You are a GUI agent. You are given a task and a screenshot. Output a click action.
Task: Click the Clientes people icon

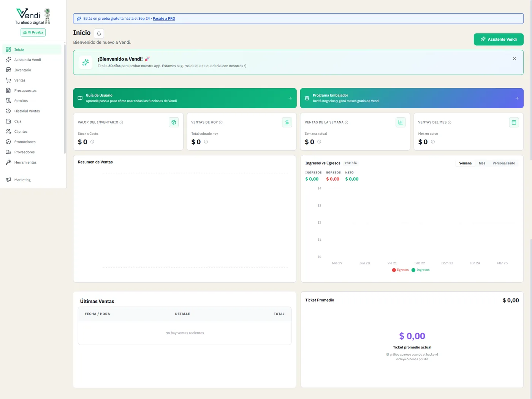[8, 132]
